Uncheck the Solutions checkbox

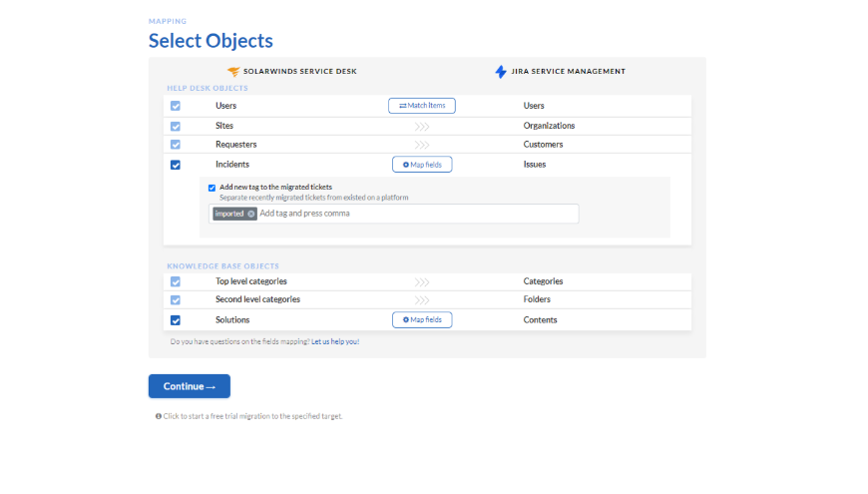point(176,320)
